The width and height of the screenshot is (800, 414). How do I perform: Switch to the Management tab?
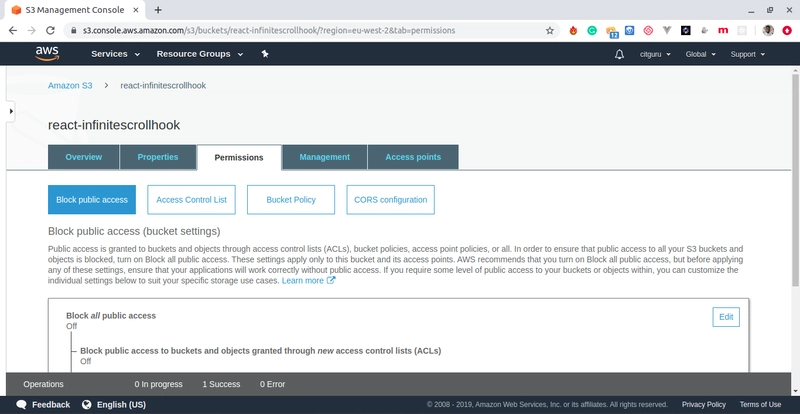click(324, 157)
